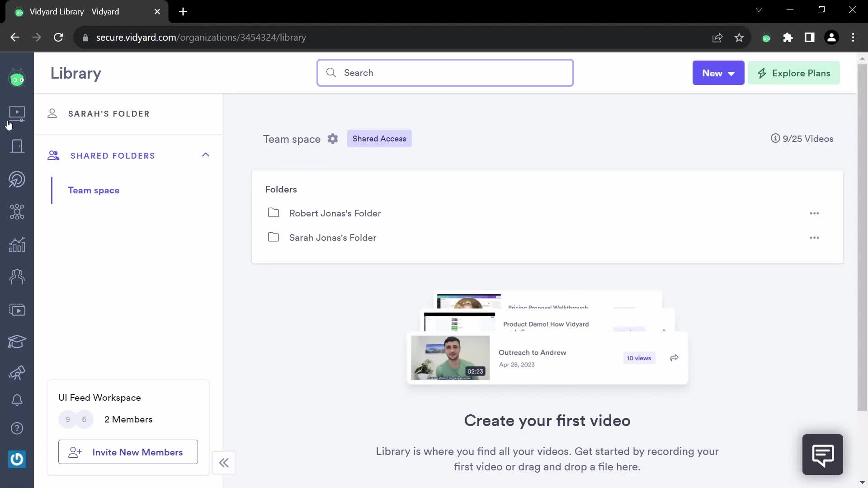Click the Vidyard browser extension icon

(x=766, y=38)
